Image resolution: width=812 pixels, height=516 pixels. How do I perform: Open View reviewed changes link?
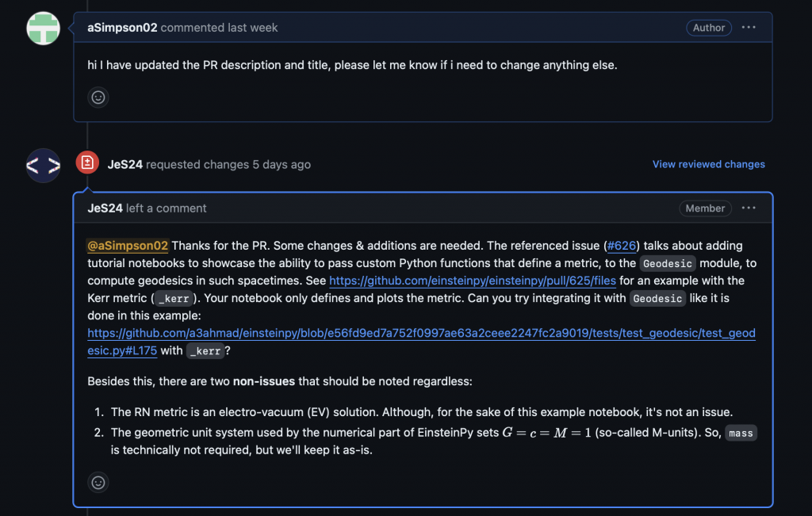pos(708,164)
